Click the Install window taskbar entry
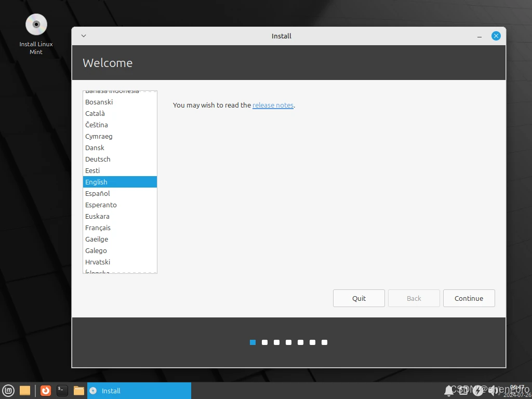 (x=138, y=391)
